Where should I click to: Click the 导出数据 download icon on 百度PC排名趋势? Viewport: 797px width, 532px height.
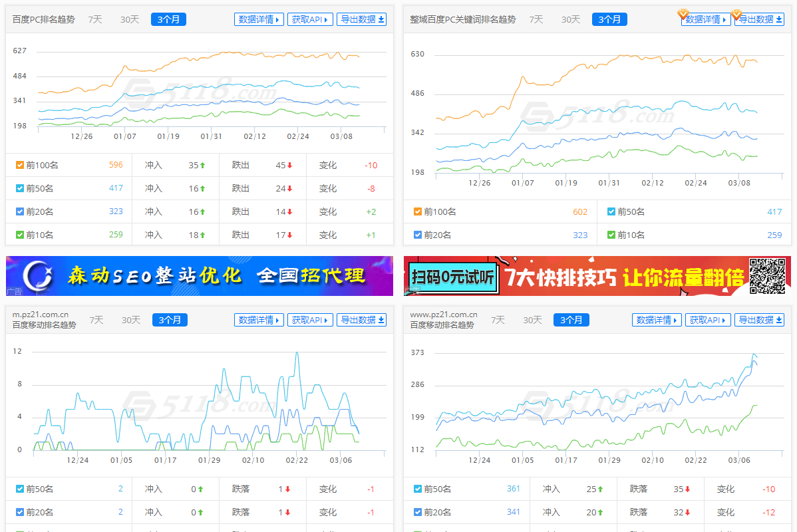click(x=379, y=19)
